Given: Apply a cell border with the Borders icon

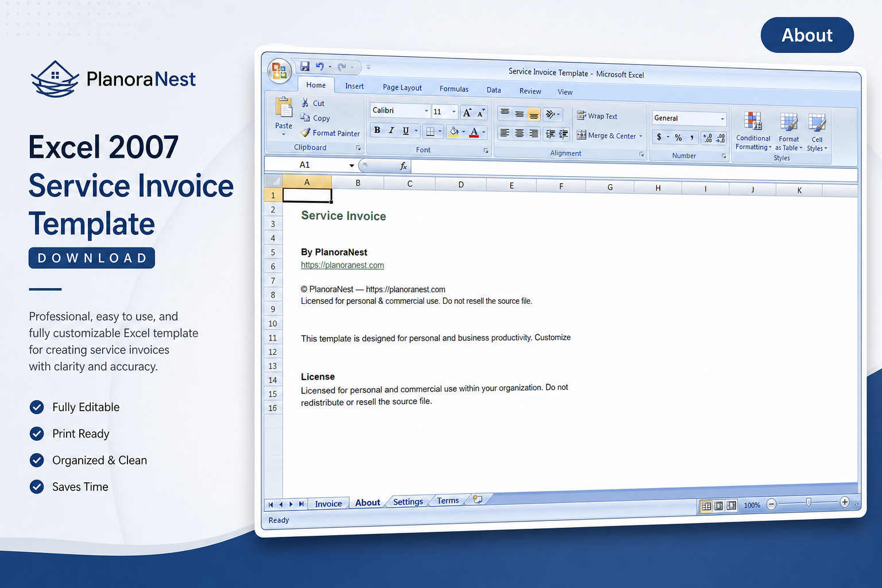Looking at the screenshot, I should (430, 131).
